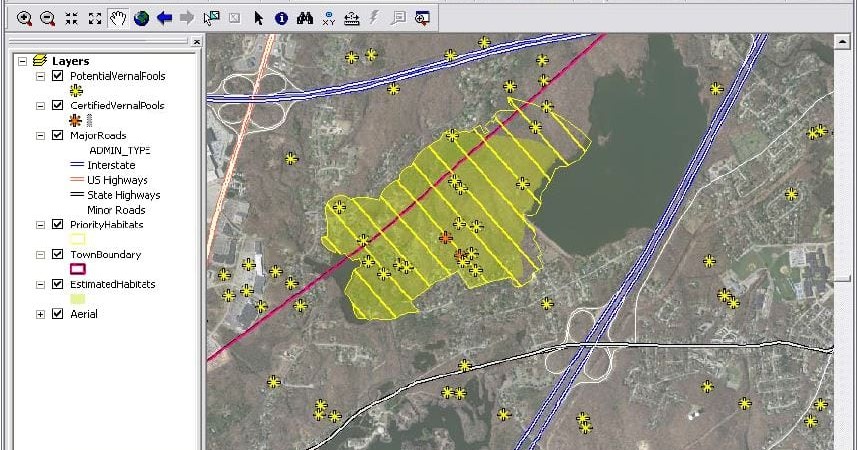
Task: Click the Minor Roads legend label
Action: coord(116,209)
